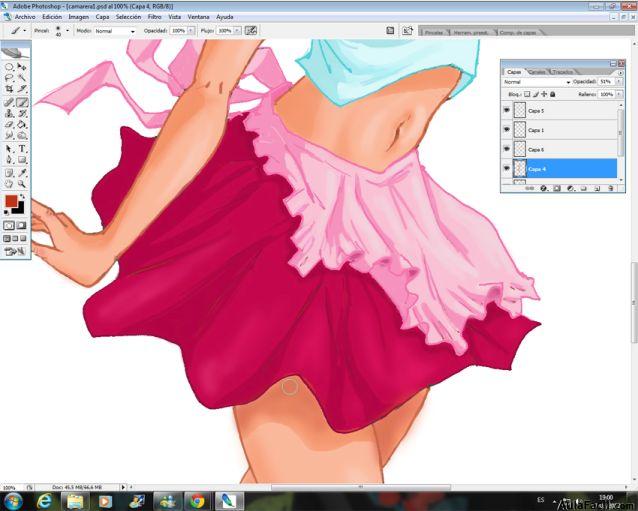Select the Elliptical Marquee tool
The image size is (638, 511).
(9, 67)
